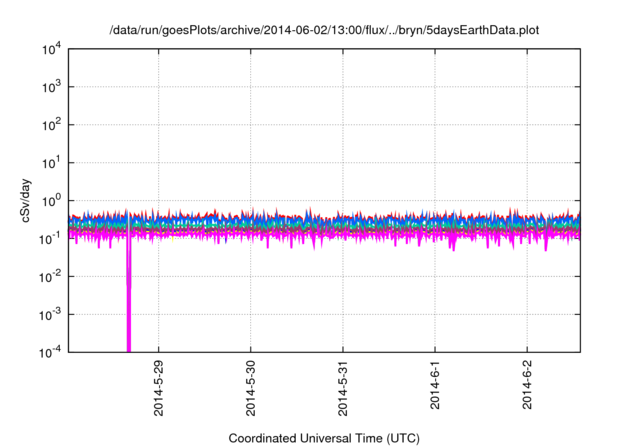Click the 10^-3 y-axis tick label
Viewport: 640px width, 448px height.
[50, 315]
